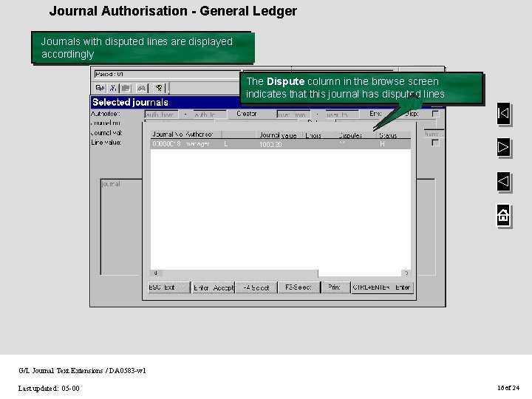Click the user from input field
The image size is (532, 399).
293,115
